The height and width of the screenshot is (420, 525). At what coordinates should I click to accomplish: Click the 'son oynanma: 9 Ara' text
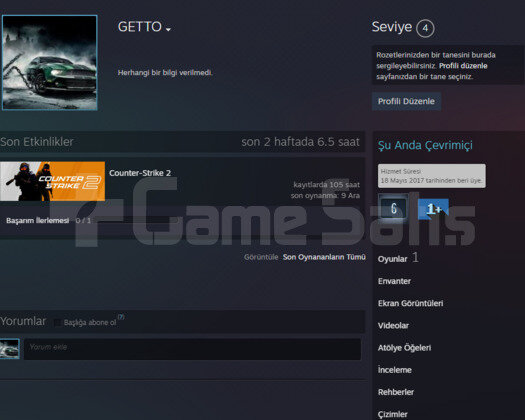[325, 195]
